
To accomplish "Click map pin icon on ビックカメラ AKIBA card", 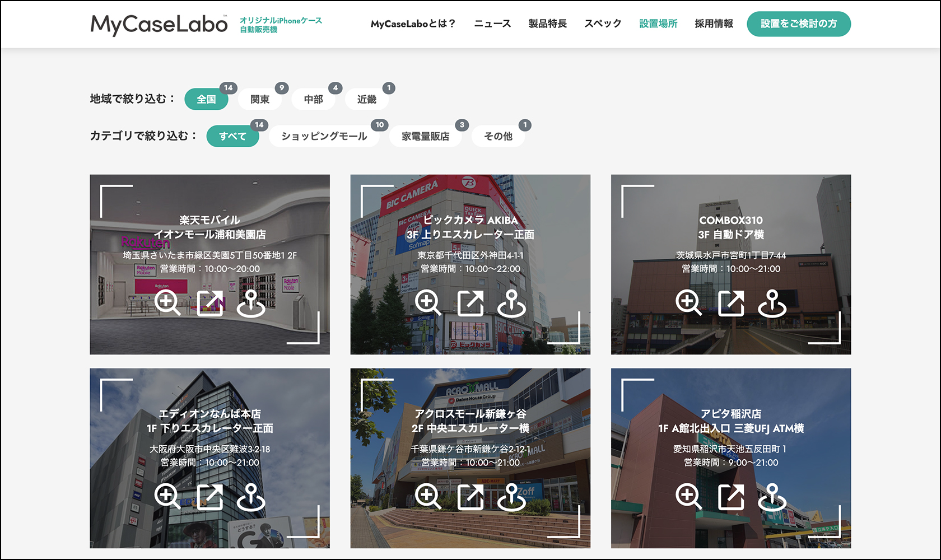I will pyautogui.click(x=511, y=303).
